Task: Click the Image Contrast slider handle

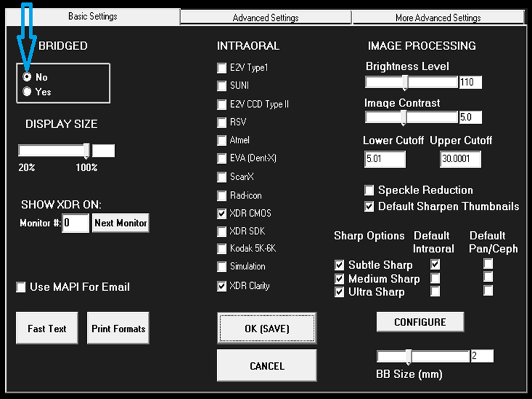Action: pos(404,118)
